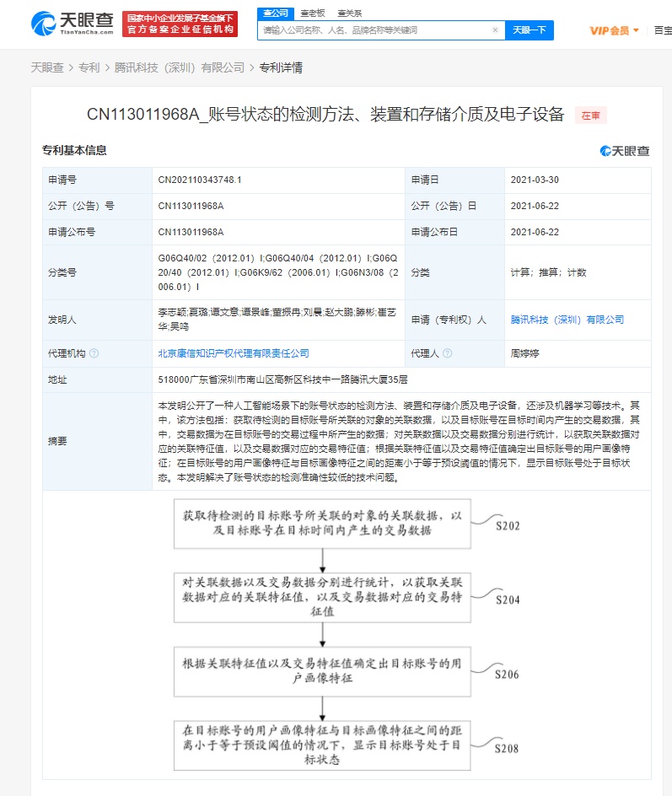Click the agent name 周婷婷

(524, 353)
